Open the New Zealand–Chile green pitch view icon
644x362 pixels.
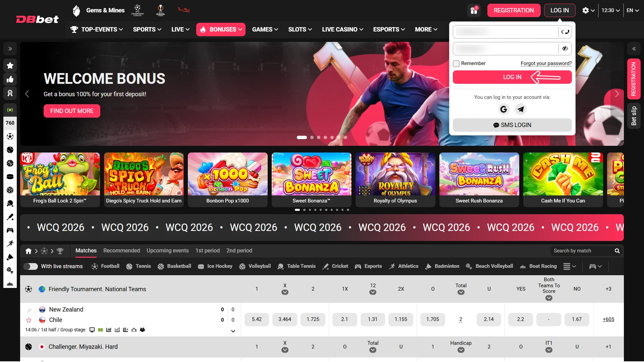[100, 330]
